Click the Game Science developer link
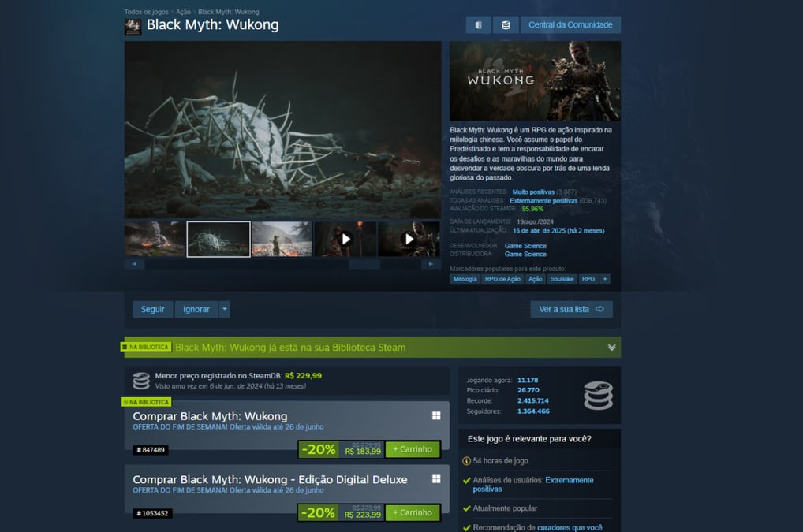803x532 pixels. click(x=525, y=246)
